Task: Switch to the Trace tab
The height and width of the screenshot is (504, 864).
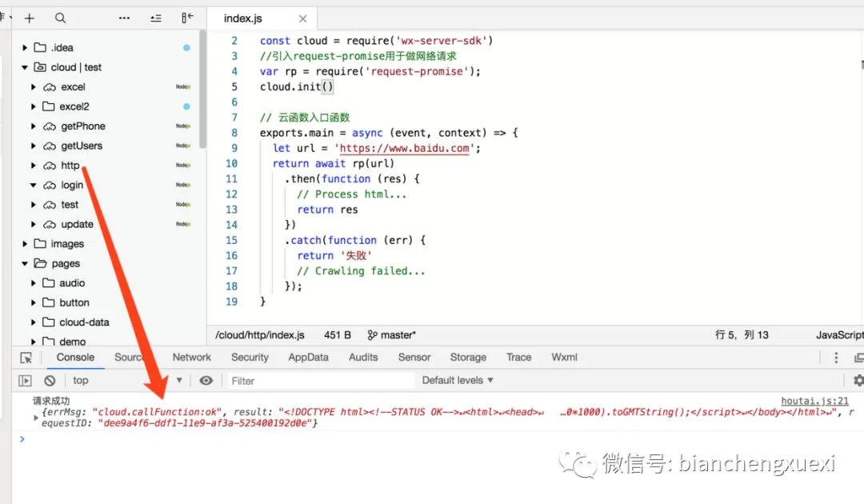Action: (518, 357)
